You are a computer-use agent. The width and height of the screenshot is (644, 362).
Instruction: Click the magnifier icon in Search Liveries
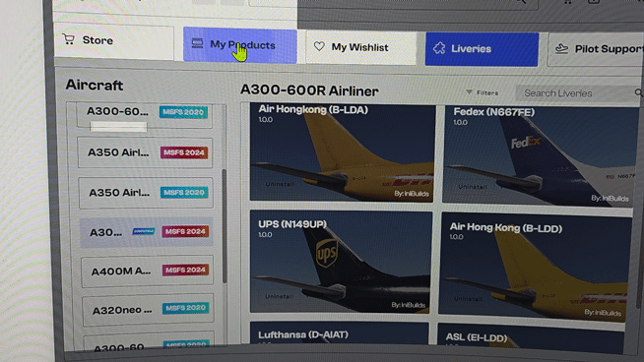[639, 93]
